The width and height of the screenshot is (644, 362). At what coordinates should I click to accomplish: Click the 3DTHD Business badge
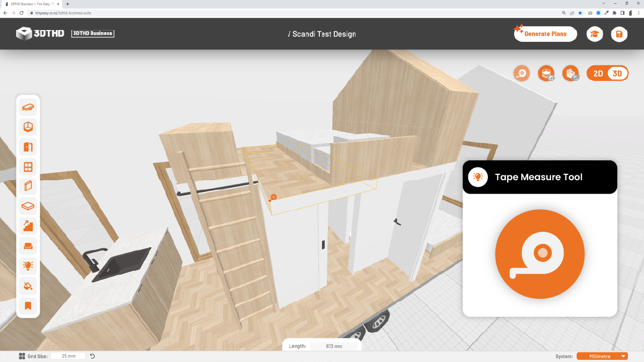[92, 33]
